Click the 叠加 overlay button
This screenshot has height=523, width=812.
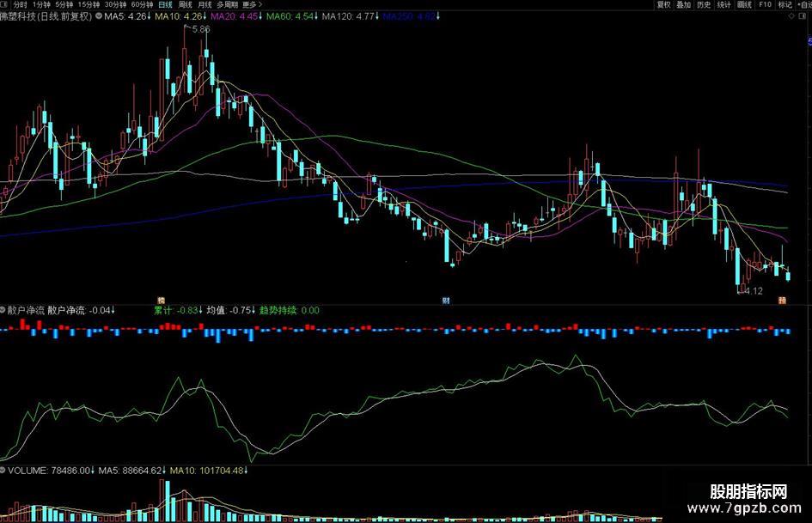click(684, 4)
